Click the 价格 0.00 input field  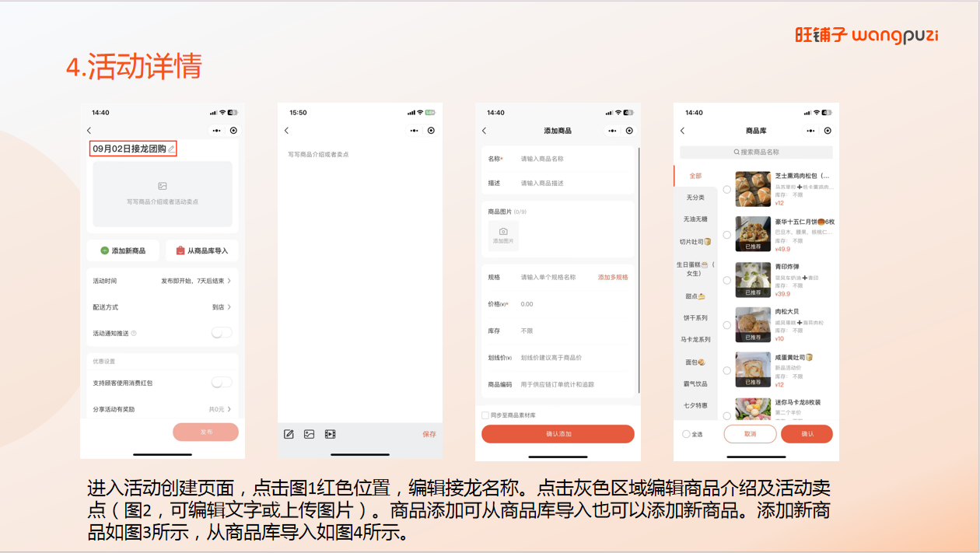pos(574,304)
